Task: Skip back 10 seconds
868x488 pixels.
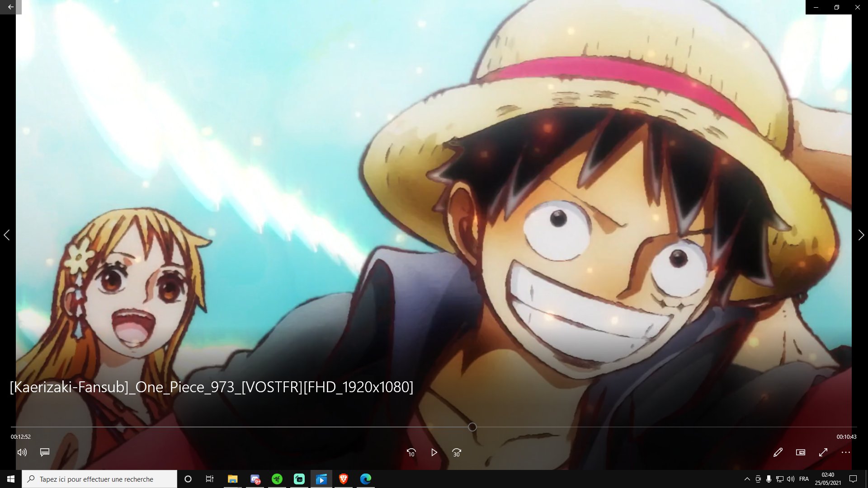Action: [x=411, y=452]
